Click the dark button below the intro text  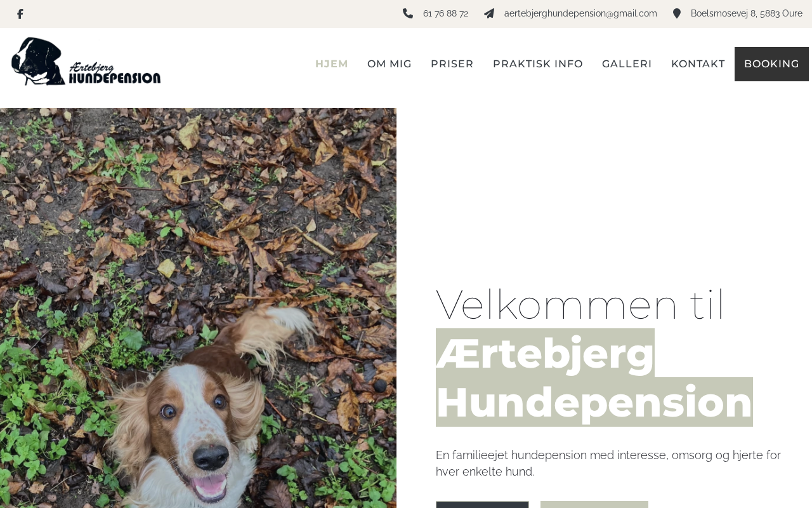[482, 504]
